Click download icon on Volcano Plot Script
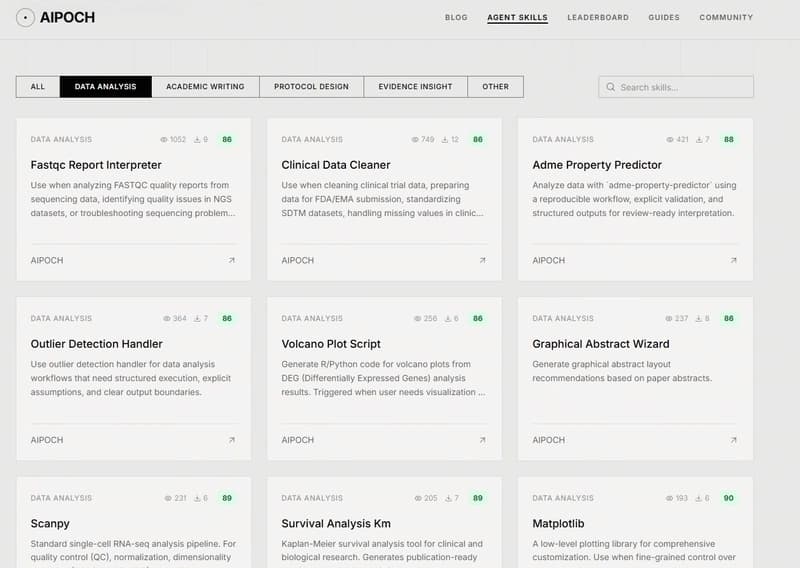Viewport: 800px width, 568px height. [447, 318]
